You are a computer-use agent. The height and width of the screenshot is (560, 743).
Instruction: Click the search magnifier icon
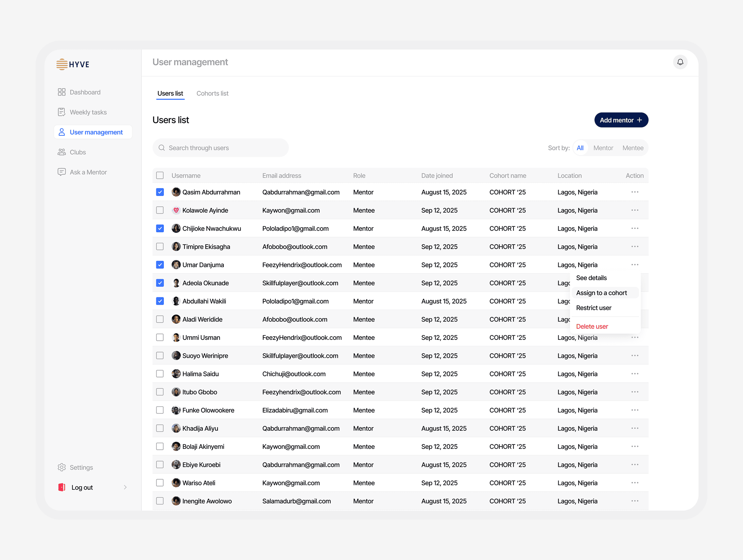point(162,148)
